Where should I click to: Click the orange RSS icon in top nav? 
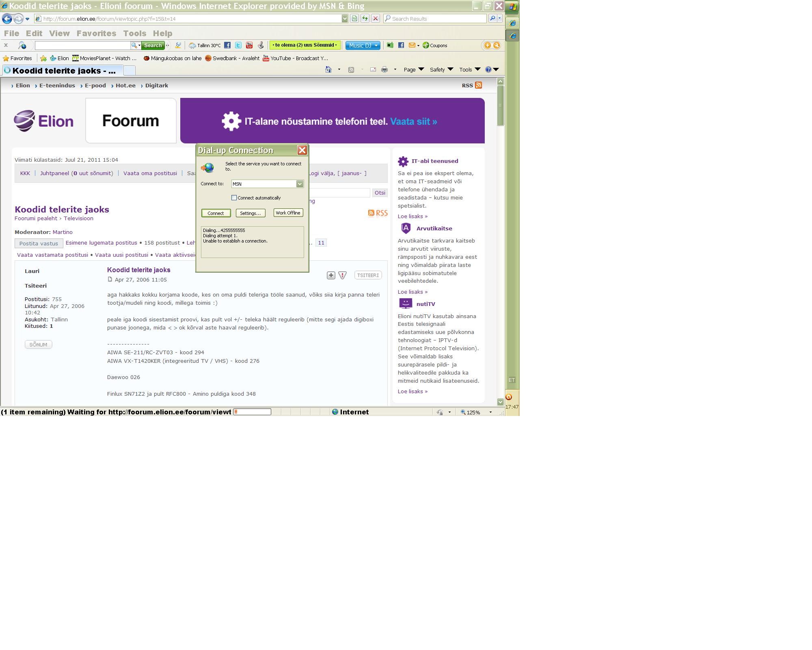coord(478,85)
